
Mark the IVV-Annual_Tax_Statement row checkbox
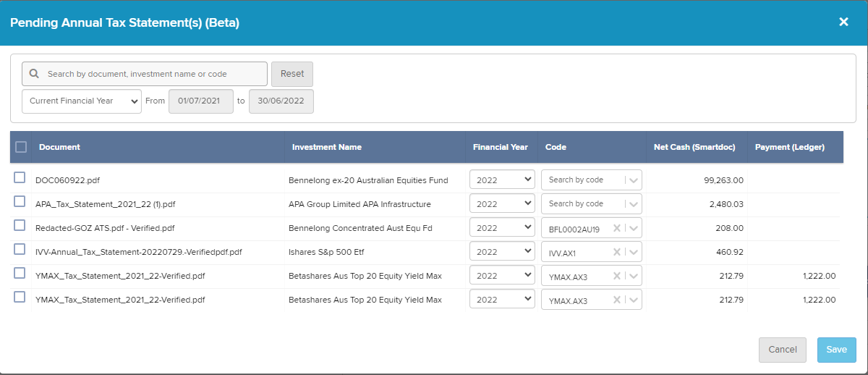pyautogui.click(x=20, y=250)
